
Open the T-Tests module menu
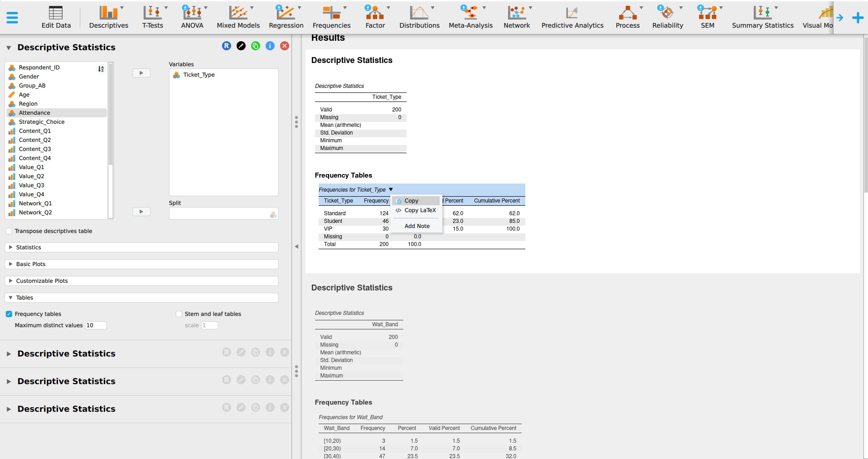tap(153, 18)
